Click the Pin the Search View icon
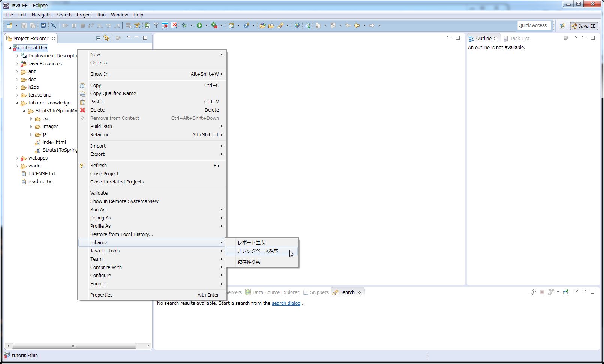604x364 pixels. [x=566, y=292]
